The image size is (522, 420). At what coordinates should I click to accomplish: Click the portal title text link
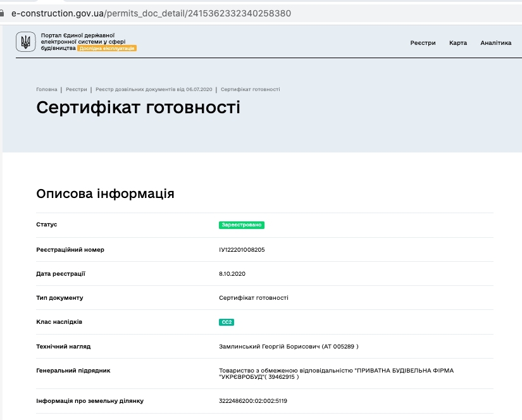click(x=83, y=42)
